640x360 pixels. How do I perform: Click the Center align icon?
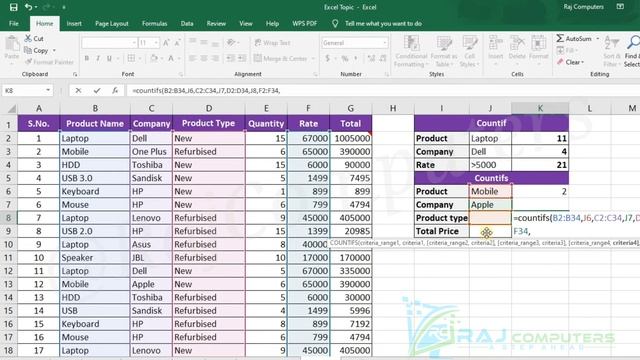204,58
